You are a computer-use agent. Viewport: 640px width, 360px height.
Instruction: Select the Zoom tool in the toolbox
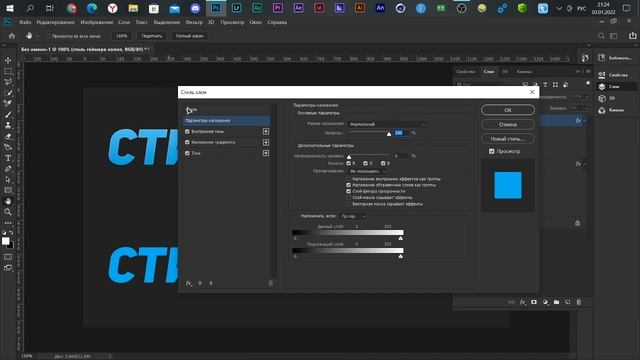pyautogui.click(x=8, y=212)
